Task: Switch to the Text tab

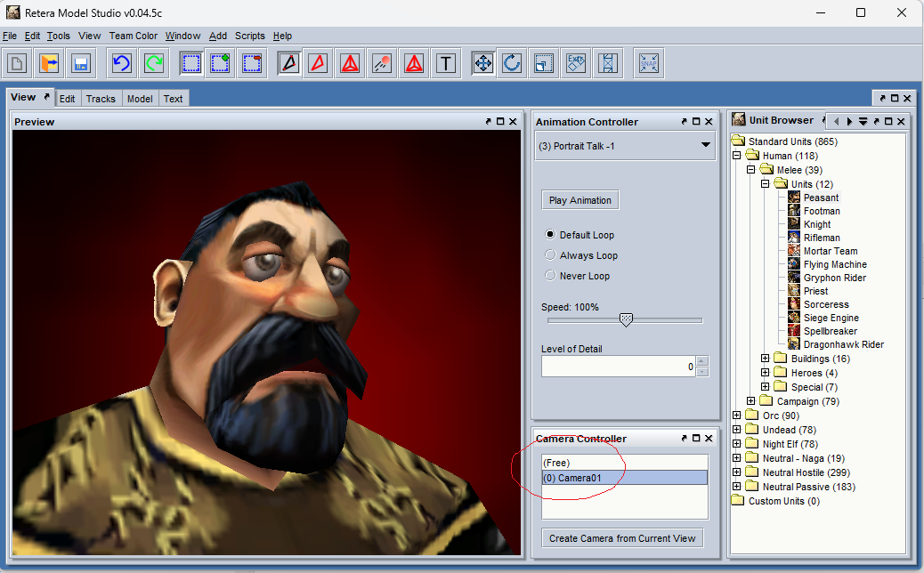Action: pyautogui.click(x=174, y=99)
